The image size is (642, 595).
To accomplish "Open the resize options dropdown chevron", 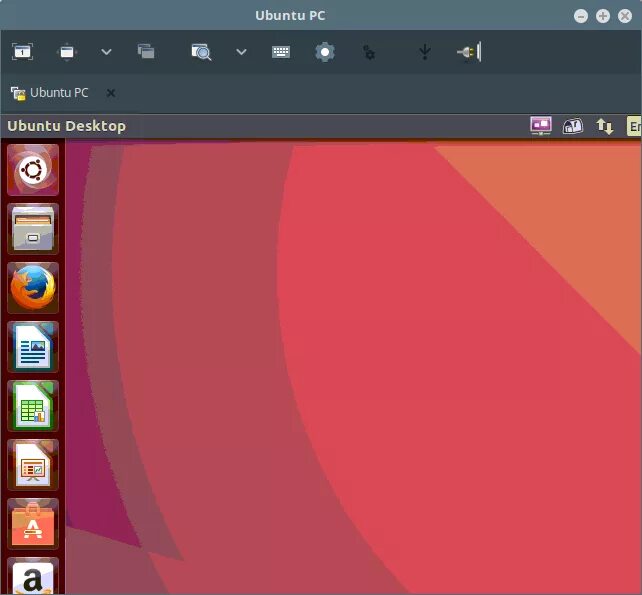I will tap(106, 52).
